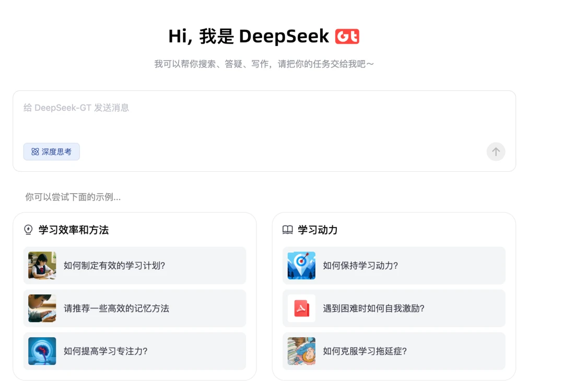The image size is (564, 392).
Task: Click the target bullseye thumbnail
Action: pos(301,265)
